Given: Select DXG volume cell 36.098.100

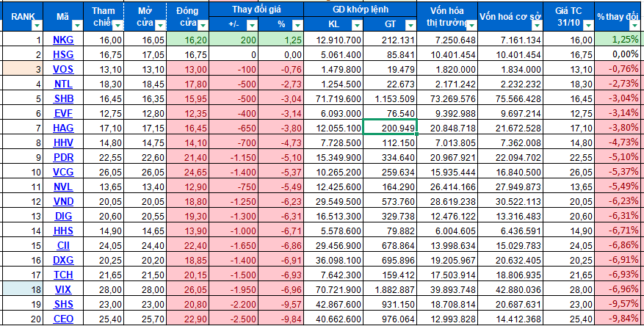Looking at the screenshot, I should (333, 261).
